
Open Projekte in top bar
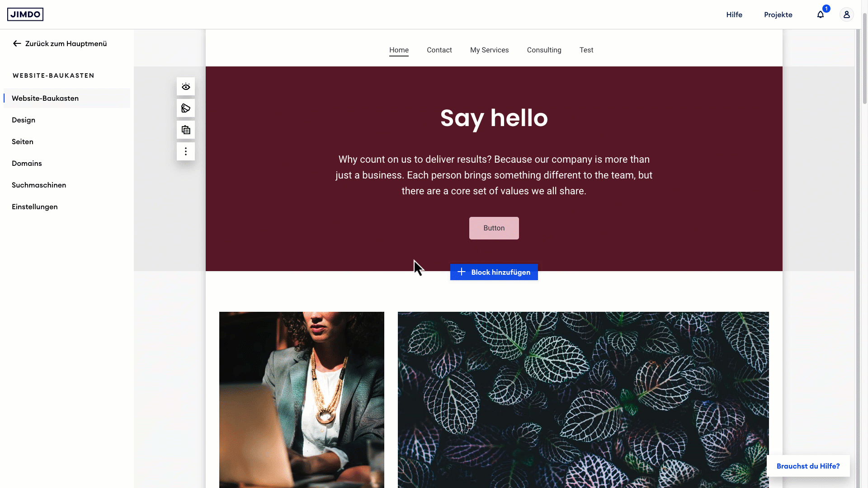(778, 14)
